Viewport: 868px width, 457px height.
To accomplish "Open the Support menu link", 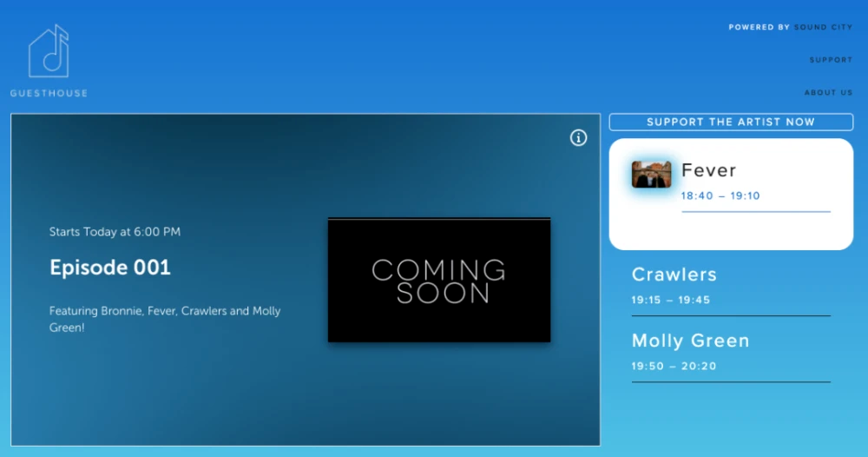I will [831, 60].
